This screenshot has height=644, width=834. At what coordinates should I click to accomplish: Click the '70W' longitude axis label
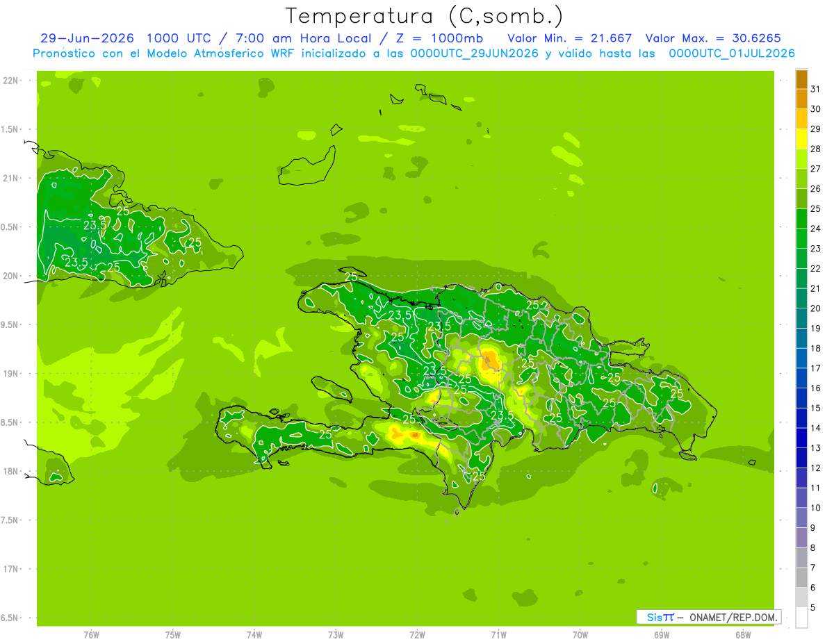[x=580, y=634]
